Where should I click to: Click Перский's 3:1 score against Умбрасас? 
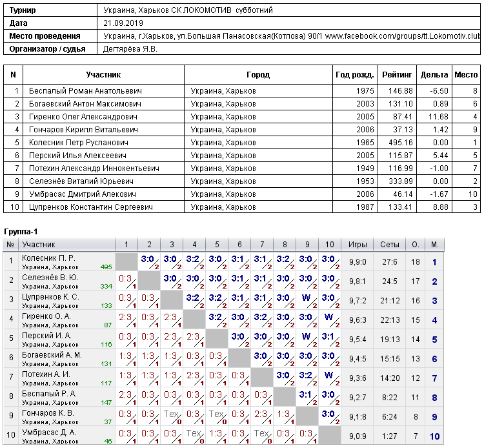[x=330, y=339]
